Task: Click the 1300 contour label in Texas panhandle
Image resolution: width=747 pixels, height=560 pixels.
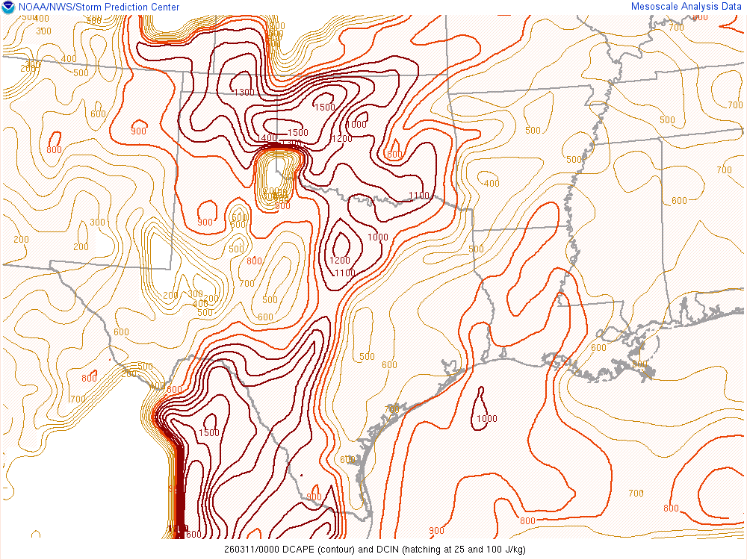Action: coord(244,93)
